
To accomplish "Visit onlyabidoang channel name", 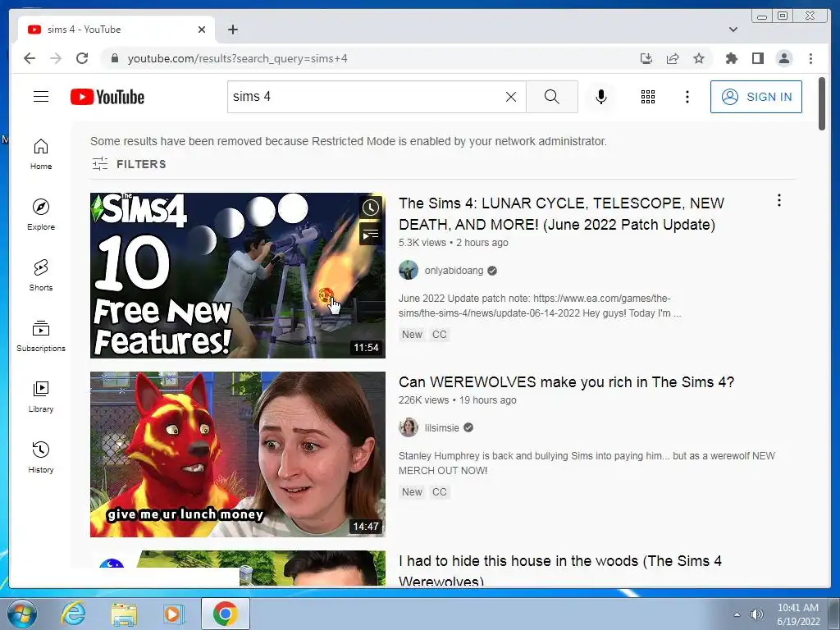I will pyautogui.click(x=454, y=271).
